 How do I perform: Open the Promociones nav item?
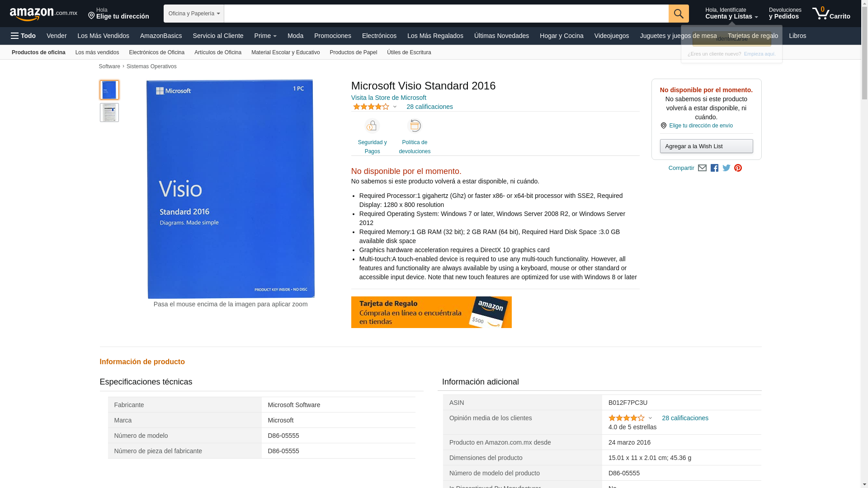click(x=332, y=36)
